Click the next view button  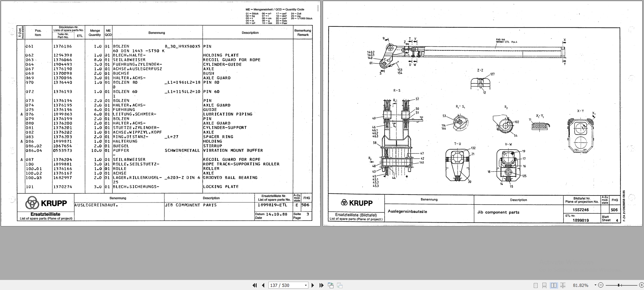(340, 285)
